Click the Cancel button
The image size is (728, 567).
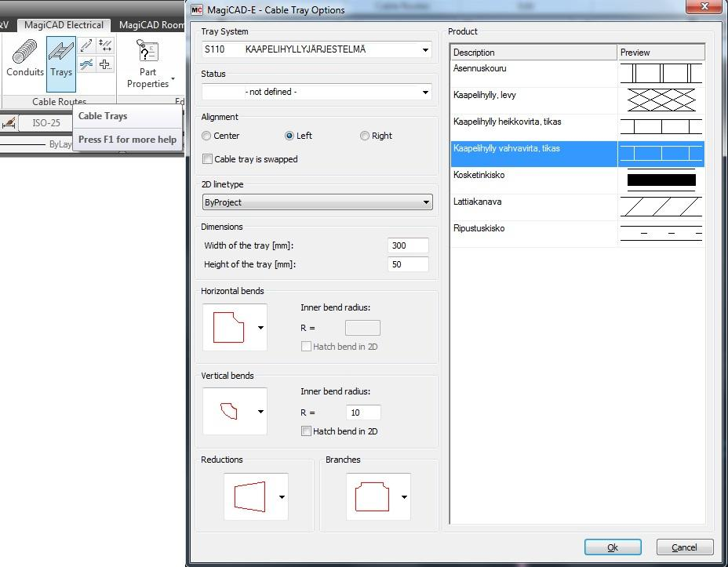point(685,547)
